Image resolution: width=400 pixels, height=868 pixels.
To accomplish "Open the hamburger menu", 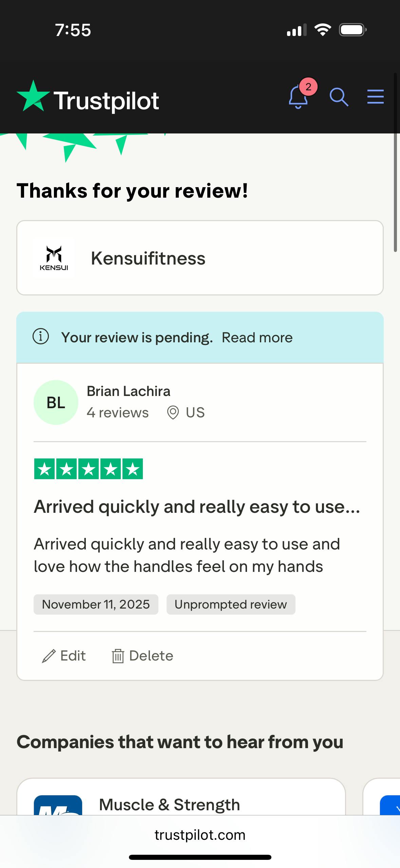I will coord(375,97).
